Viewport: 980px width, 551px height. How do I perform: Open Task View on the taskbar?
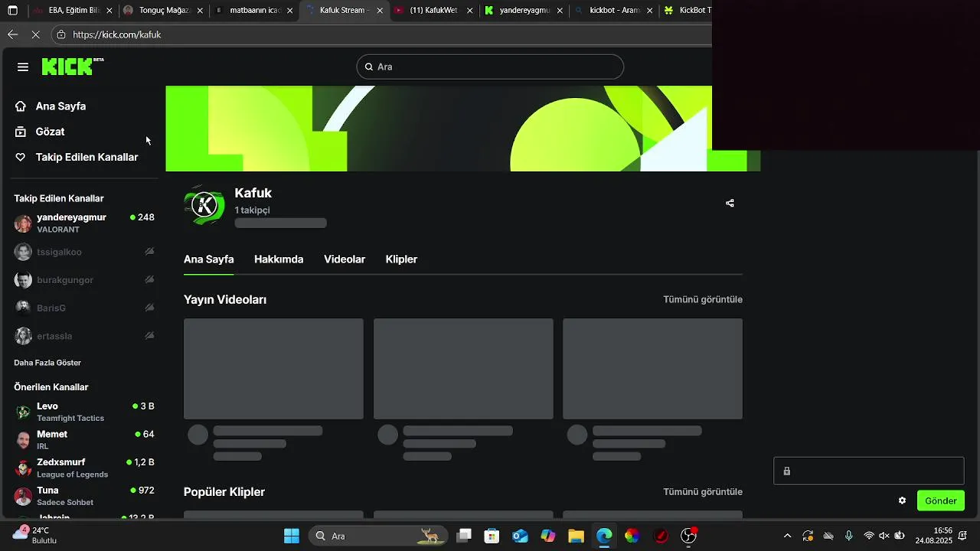point(464,536)
